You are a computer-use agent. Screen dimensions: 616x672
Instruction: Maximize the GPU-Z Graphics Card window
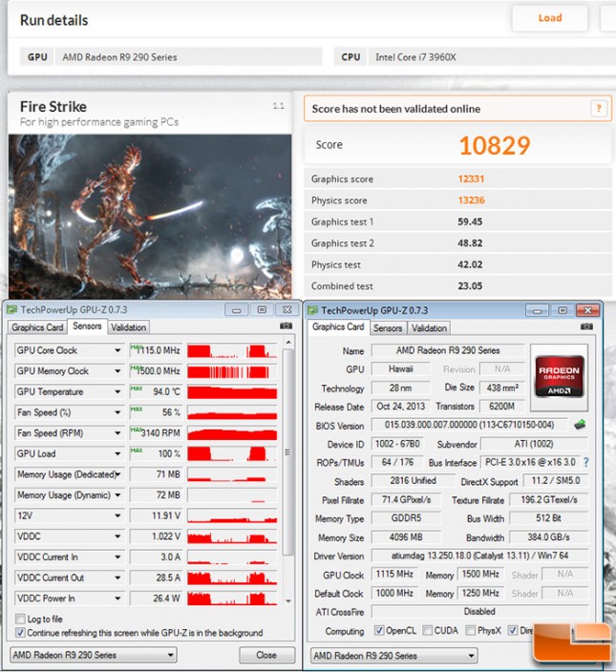(563, 310)
